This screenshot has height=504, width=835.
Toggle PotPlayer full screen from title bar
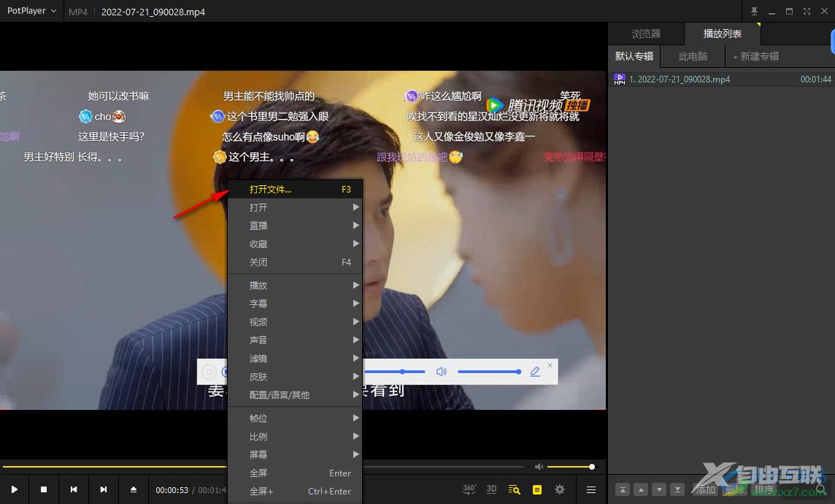pyautogui.click(x=807, y=11)
